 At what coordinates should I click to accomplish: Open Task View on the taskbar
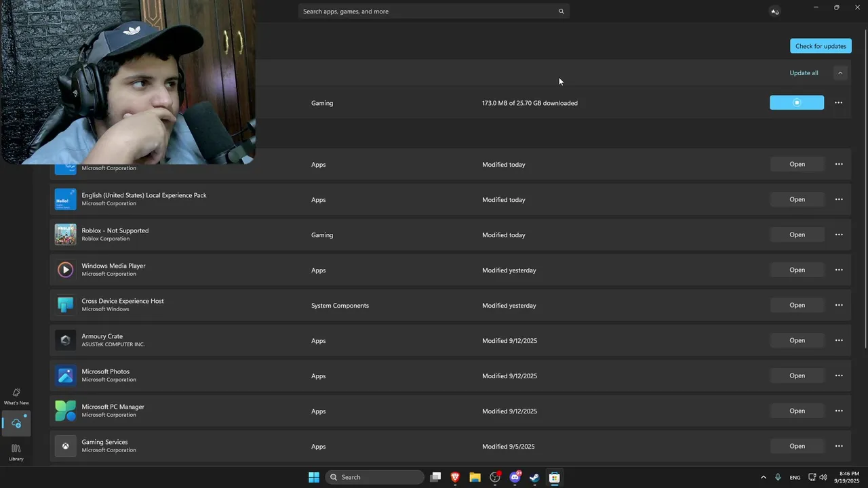[435, 477]
